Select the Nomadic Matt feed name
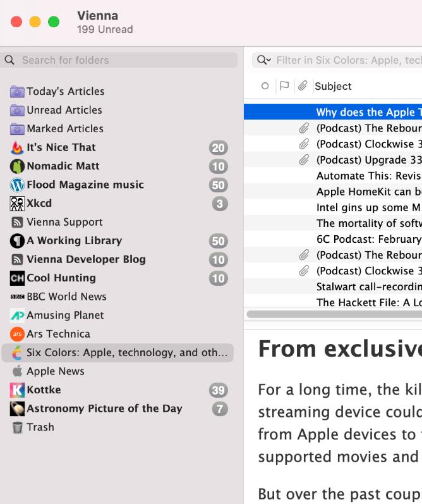This screenshot has height=504, width=422. tap(63, 166)
